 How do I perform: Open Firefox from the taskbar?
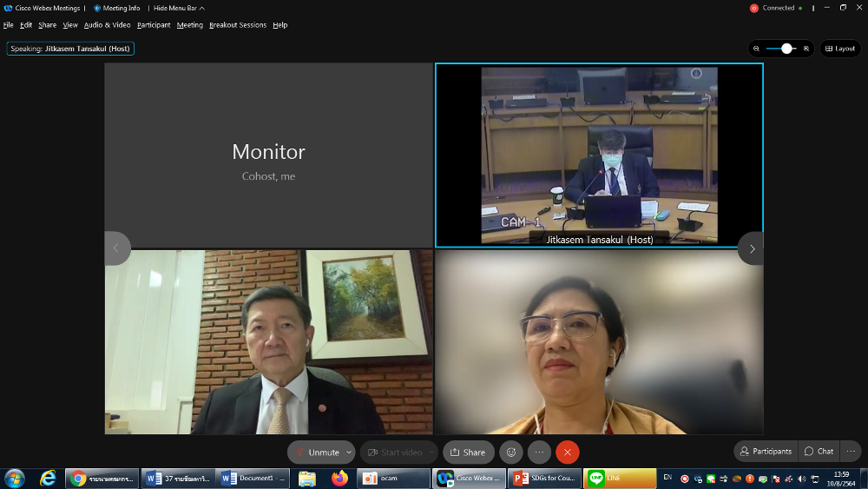tap(339, 479)
